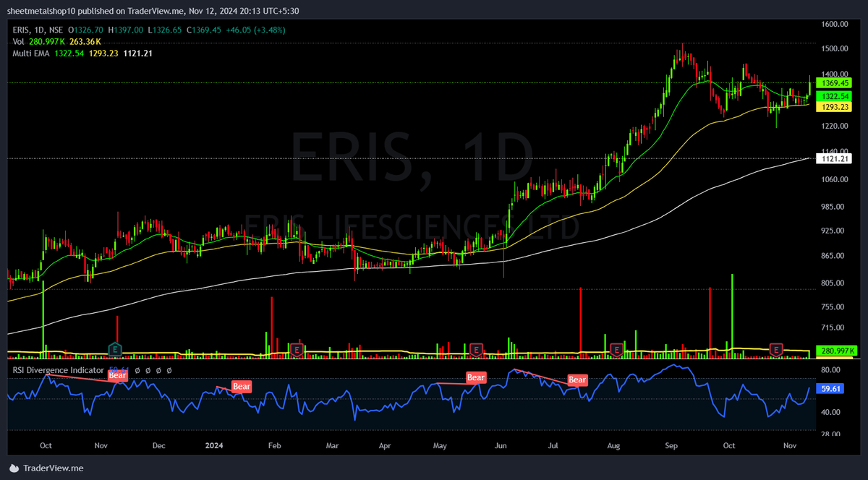Click the Jun label on time axis
The width and height of the screenshot is (868, 480).
pyautogui.click(x=500, y=447)
